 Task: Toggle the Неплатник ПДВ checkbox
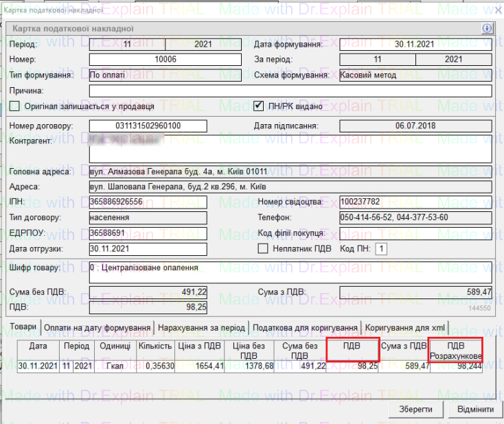[x=262, y=248]
